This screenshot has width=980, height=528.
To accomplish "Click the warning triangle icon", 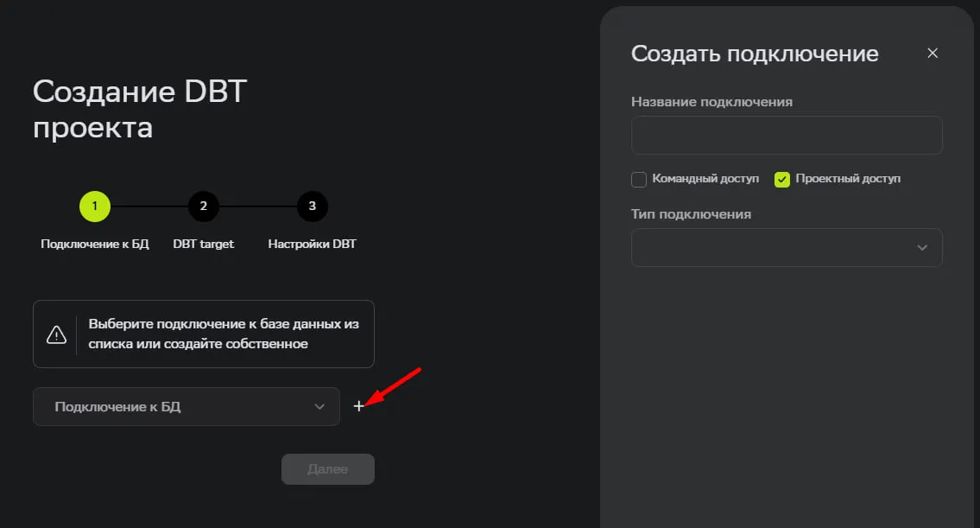I will (56, 334).
